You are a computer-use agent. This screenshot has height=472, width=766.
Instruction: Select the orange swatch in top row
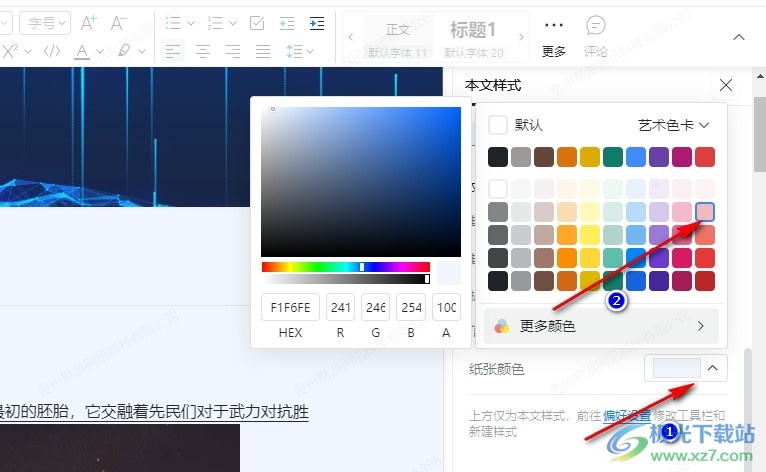(567, 157)
